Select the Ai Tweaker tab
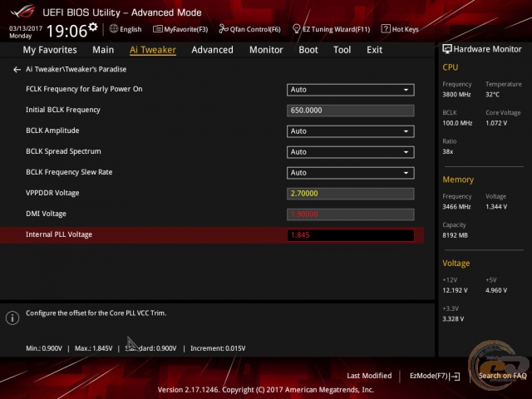This screenshot has height=399, width=532. pyautogui.click(x=153, y=50)
